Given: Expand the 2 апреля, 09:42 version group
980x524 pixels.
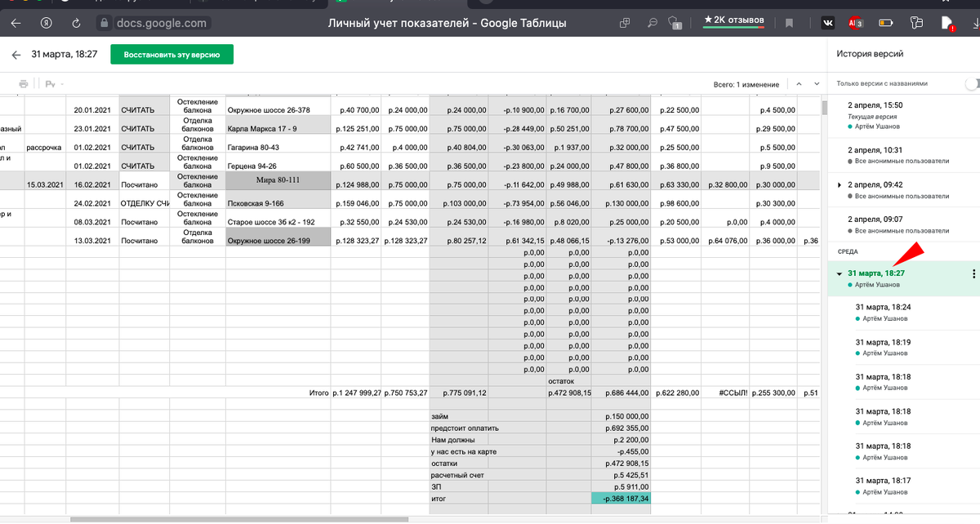Looking at the screenshot, I should 839,185.
